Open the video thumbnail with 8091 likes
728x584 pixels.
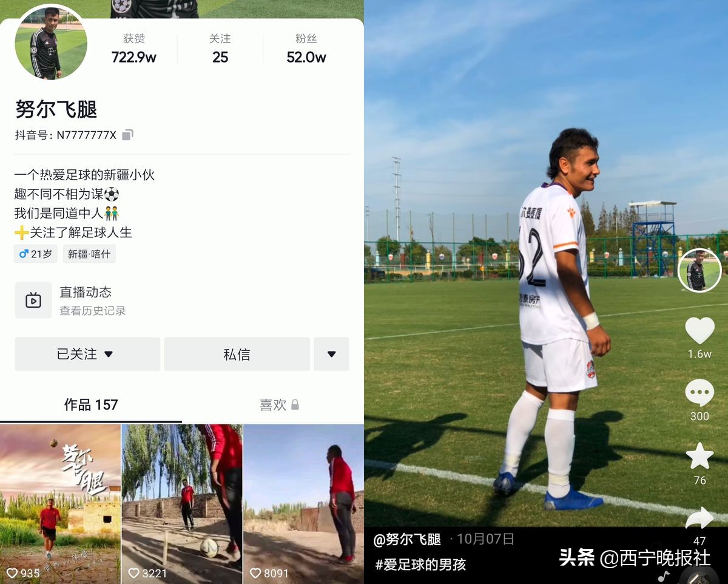[x=303, y=504]
